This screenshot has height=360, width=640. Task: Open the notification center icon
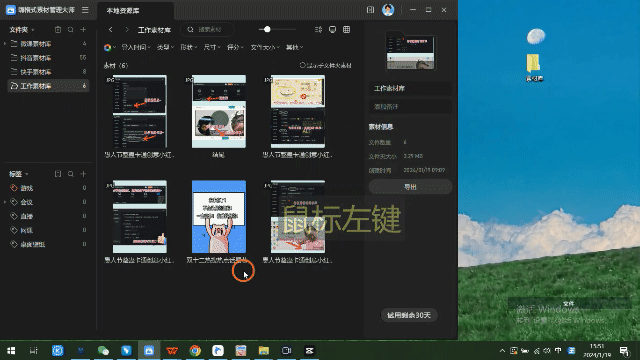click(x=624, y=351)
